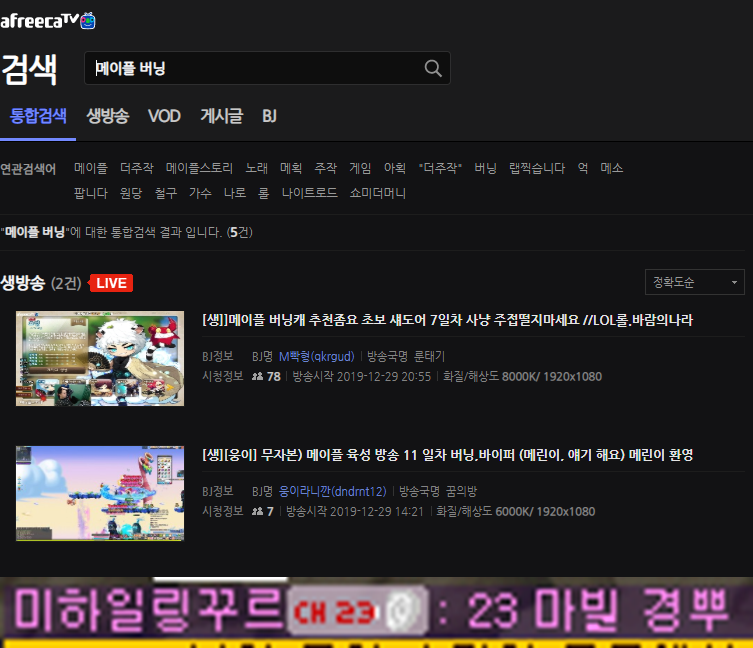The image size is (753, 648).
Task: Click related keyword 메이플
Action: tap(91, 168)
